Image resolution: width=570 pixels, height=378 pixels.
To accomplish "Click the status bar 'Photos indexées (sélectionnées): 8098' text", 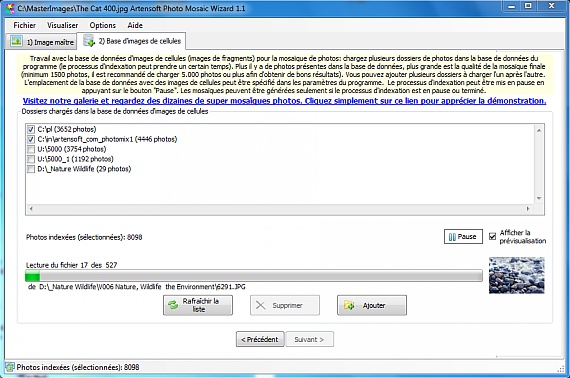I will click(78, 367).
